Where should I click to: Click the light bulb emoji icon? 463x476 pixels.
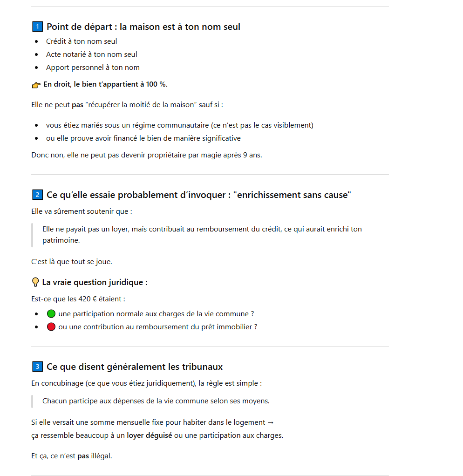pos(35,282)
